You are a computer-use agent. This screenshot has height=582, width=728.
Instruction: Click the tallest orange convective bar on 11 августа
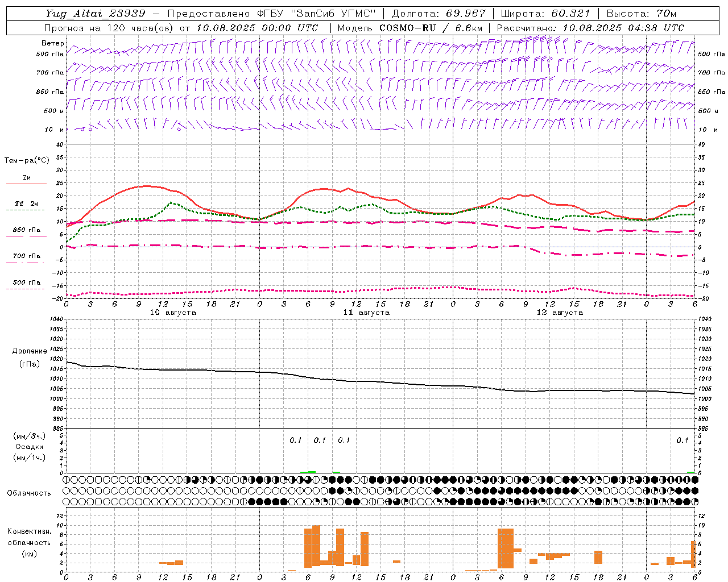(x=316, y=546)
